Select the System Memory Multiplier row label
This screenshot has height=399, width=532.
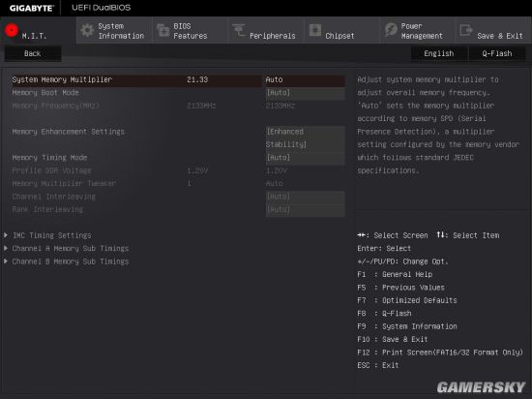pyautogui.click(x=62, y=79)
